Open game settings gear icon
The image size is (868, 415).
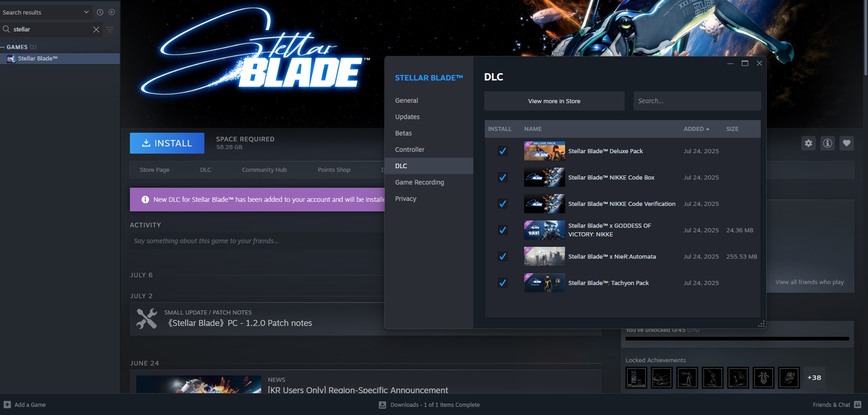808,143
